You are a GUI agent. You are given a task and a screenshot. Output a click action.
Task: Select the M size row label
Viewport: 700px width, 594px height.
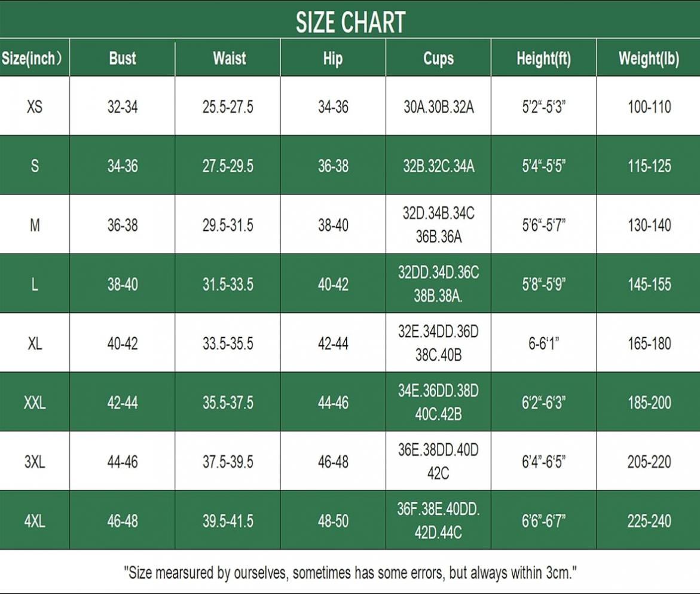tap(35, 225)
